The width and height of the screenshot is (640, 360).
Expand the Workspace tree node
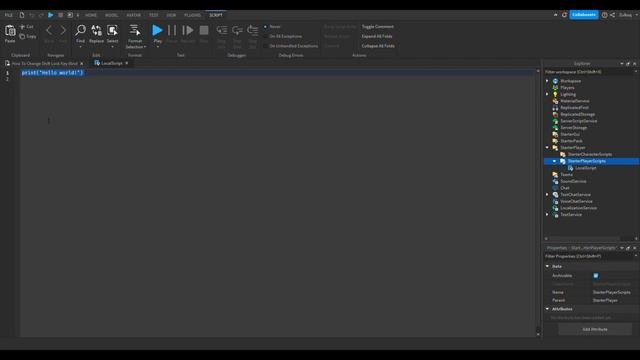point(547,81)
